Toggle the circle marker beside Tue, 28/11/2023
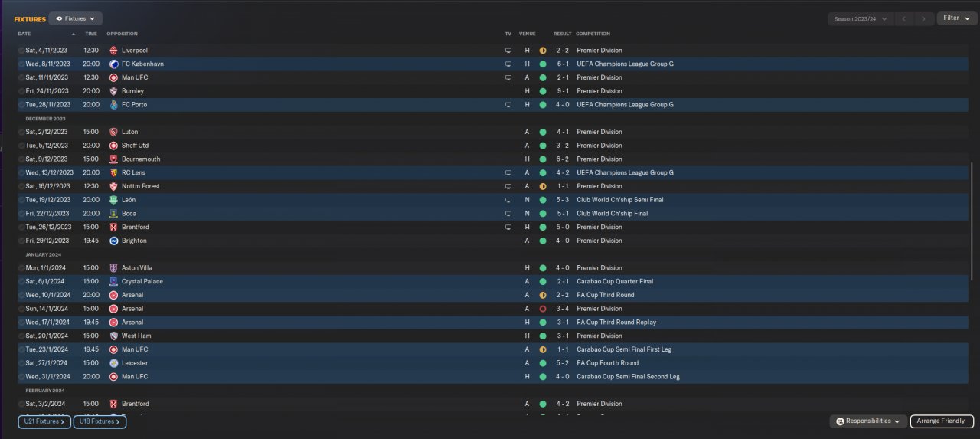 pyautogui.click(x=21, y=105)
